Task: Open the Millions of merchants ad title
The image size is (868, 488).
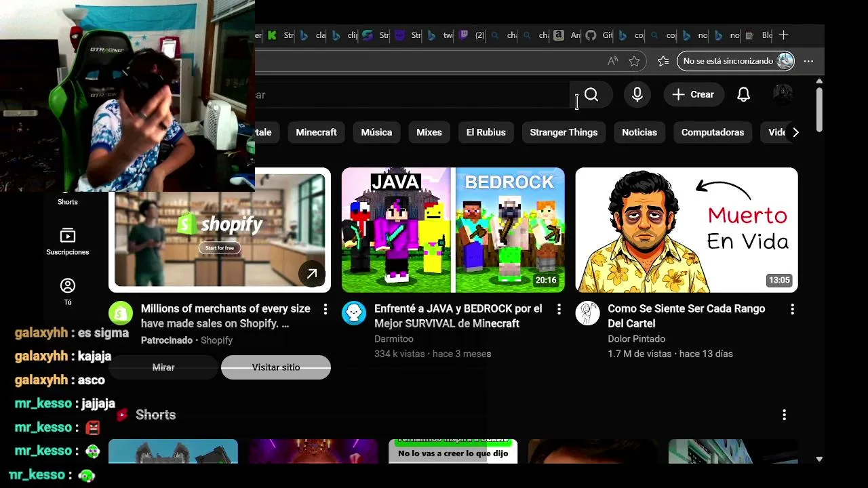Action: point(226,316)
